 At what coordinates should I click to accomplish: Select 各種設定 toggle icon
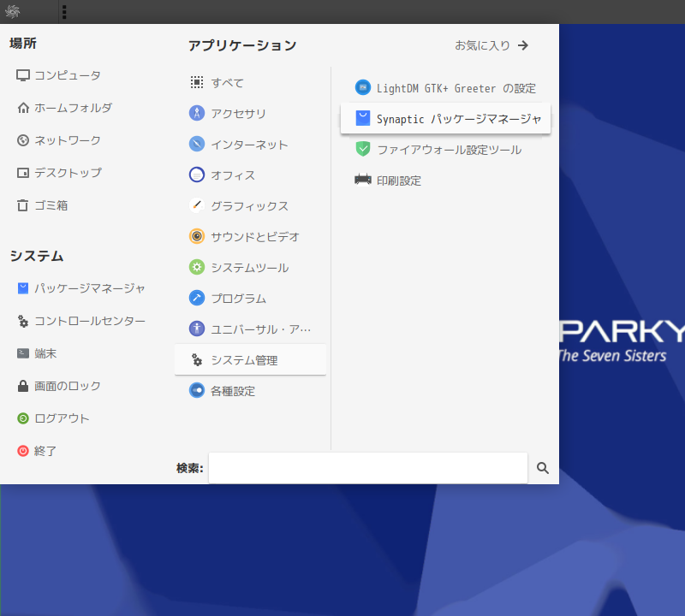click(x=197, y=390)
